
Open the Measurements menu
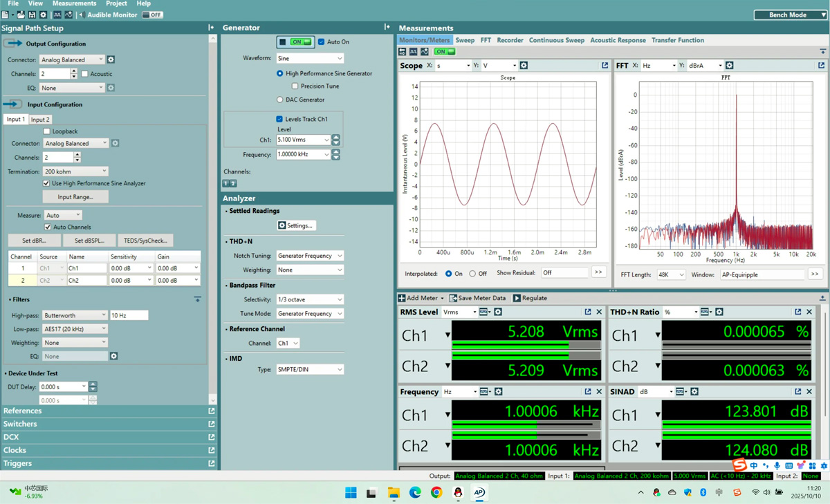click(74, 3)
